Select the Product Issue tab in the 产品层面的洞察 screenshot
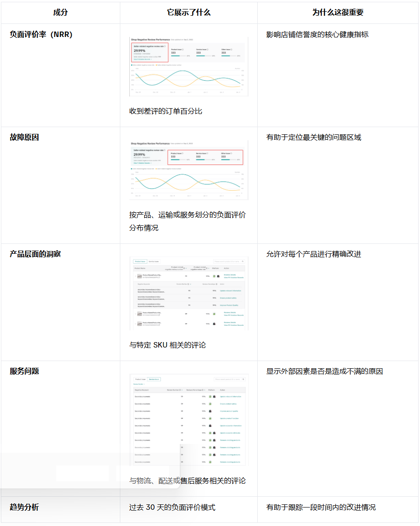This screenshot has height=526, width=420. pyautogui.click(x=140, y=261)
